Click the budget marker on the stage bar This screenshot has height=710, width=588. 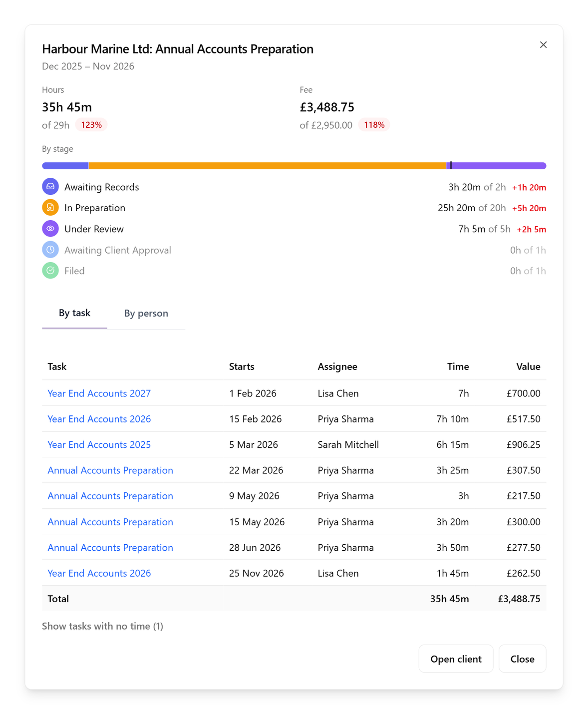[451, 165]
